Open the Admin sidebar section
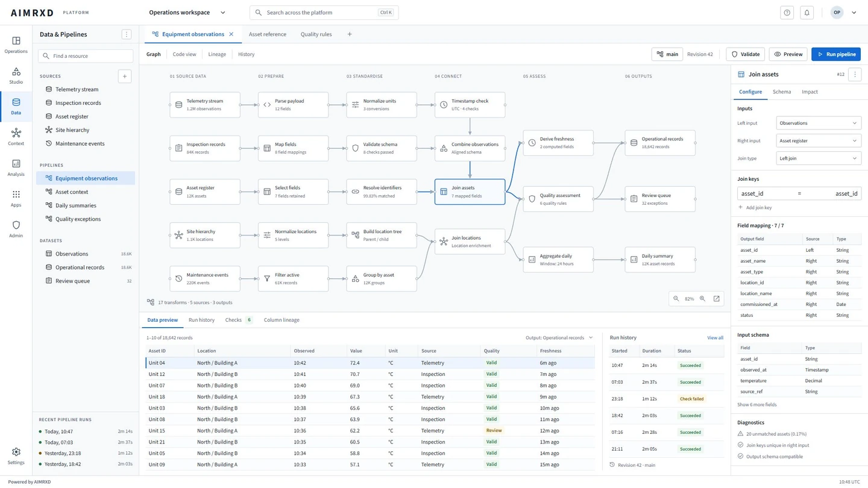Screen dimensions: 868x488 click(x=16, y=229)
